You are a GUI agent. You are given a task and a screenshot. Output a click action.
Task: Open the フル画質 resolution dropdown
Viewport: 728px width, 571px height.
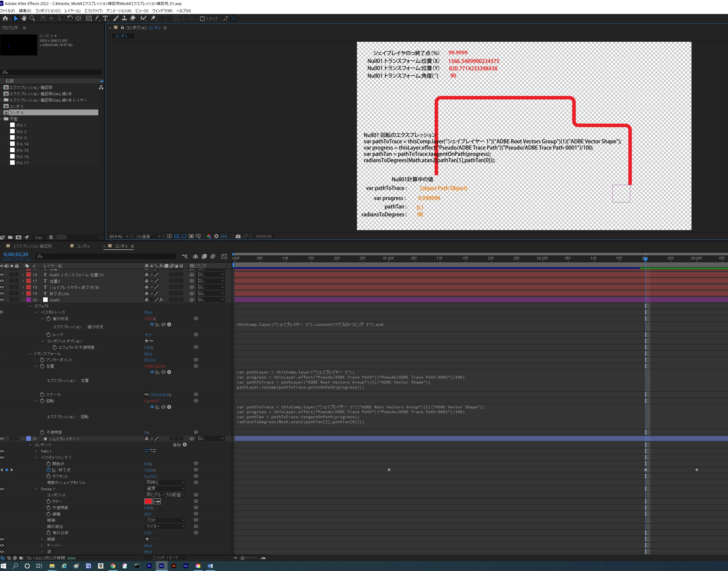pyautogui.click(x=148, y=236)
